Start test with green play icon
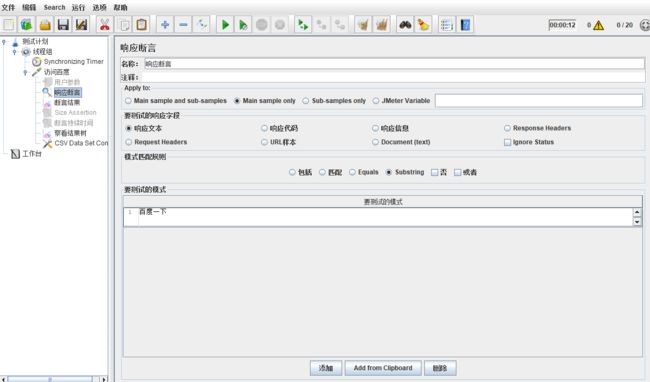This screenshot has width=650, height=382. pos(225,25)
